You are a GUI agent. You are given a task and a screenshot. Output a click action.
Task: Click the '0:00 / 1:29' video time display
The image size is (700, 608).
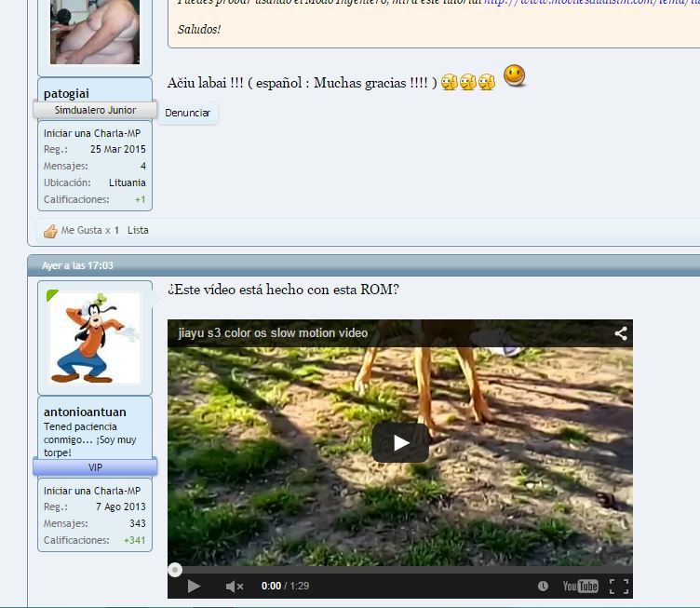tap(285, 586)
